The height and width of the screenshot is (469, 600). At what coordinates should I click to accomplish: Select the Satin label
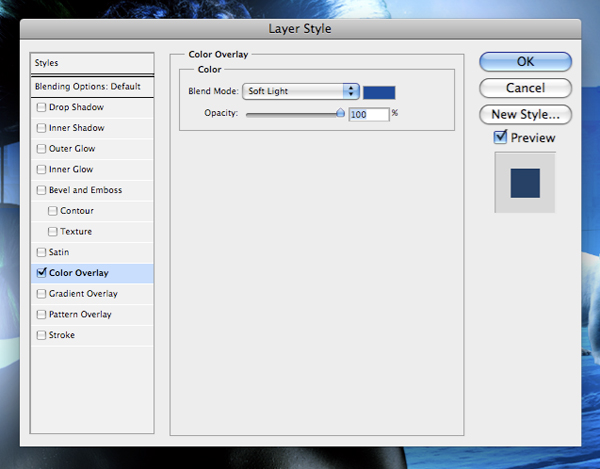[x=59, y=252]
